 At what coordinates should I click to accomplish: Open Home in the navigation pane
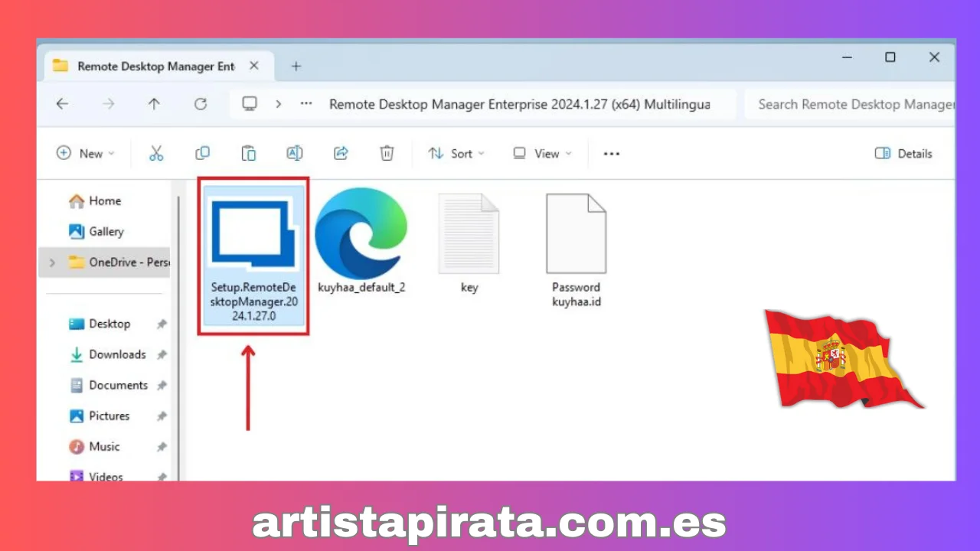(95, 201)
